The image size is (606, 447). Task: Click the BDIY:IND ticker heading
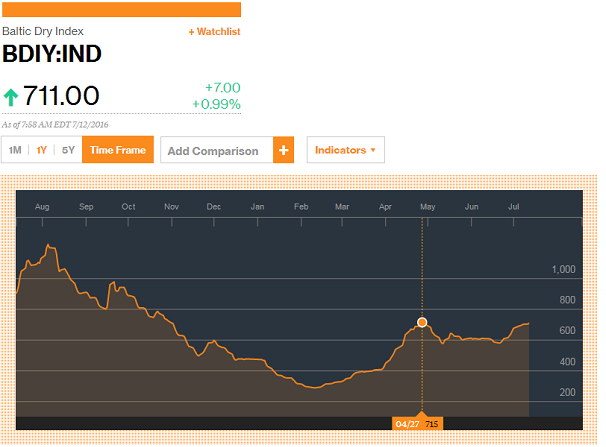point(52,54)
